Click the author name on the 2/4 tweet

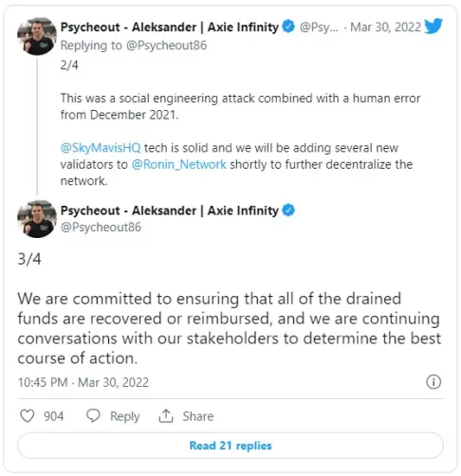170,27
